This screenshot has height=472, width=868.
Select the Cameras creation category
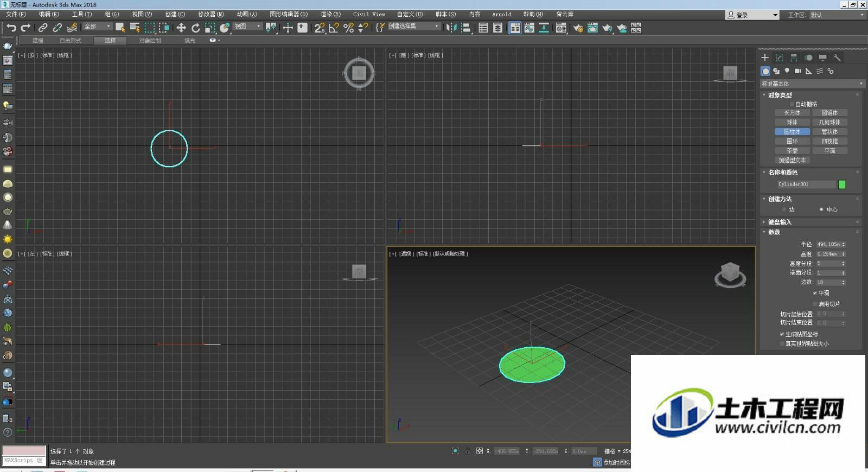(798, 71)
